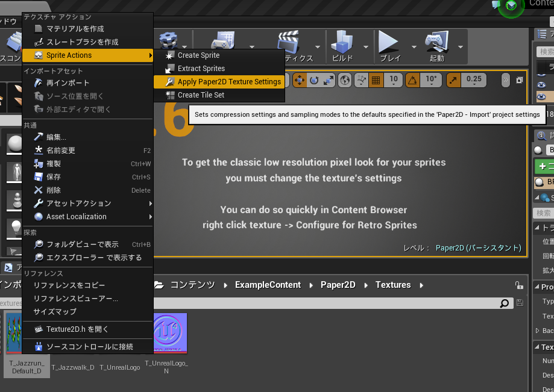
Task: Select the T_Jazzwalk_D asset label
Action: pos(73,367)
